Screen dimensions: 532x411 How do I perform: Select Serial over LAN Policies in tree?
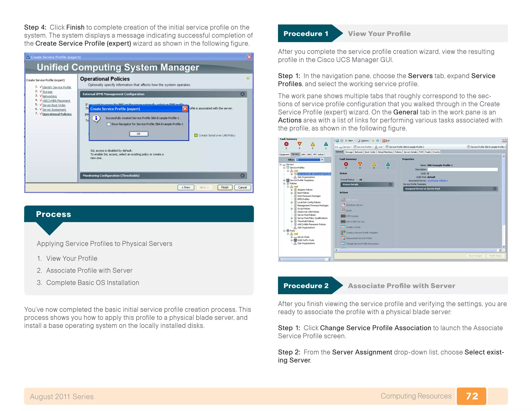[308, 212]
